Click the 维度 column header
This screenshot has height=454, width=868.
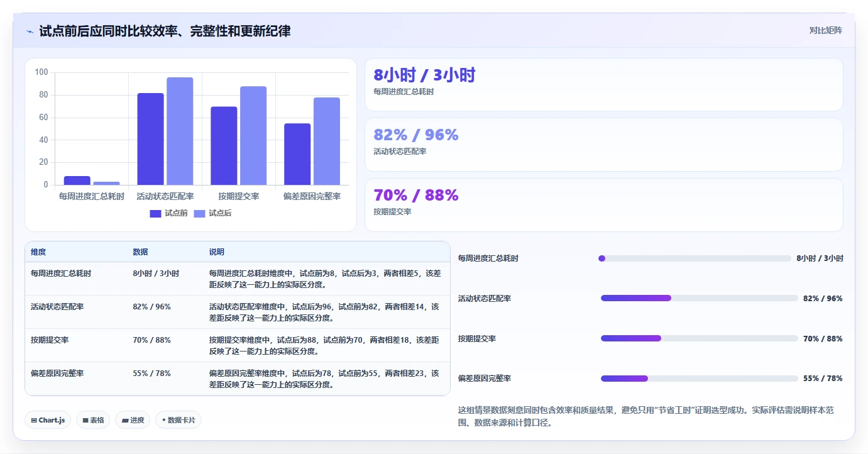click(x=38, y=252)
